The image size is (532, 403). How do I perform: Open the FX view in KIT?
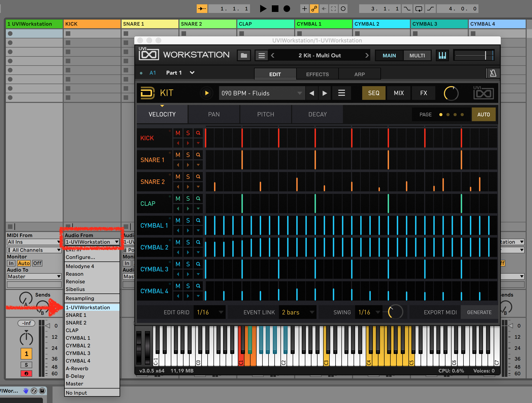[424, 93]
